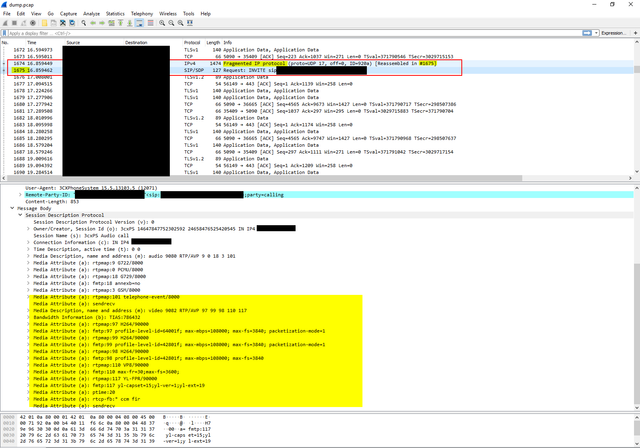Open the File menu
Image resolution: width=640 pixels, height=448 pixels.
7,13
